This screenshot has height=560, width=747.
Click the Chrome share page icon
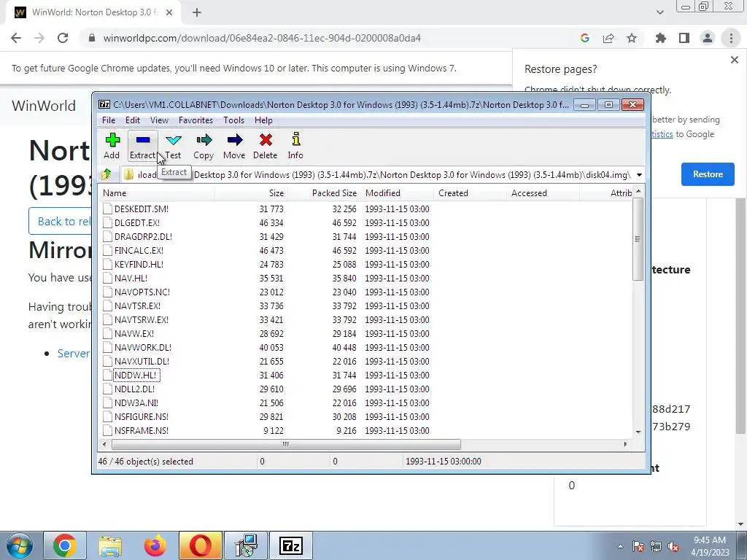(608, 38)
